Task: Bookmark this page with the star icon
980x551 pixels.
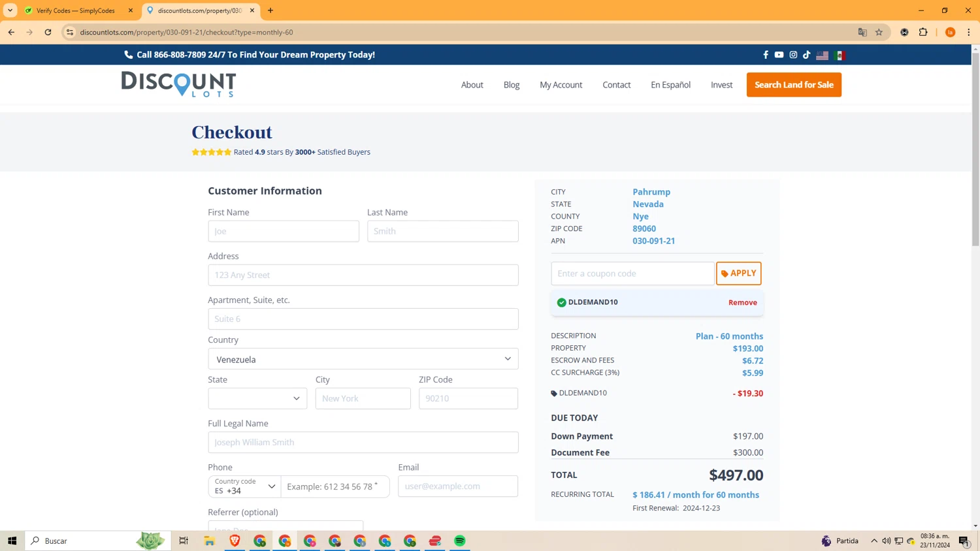Action: click(879, 32)
